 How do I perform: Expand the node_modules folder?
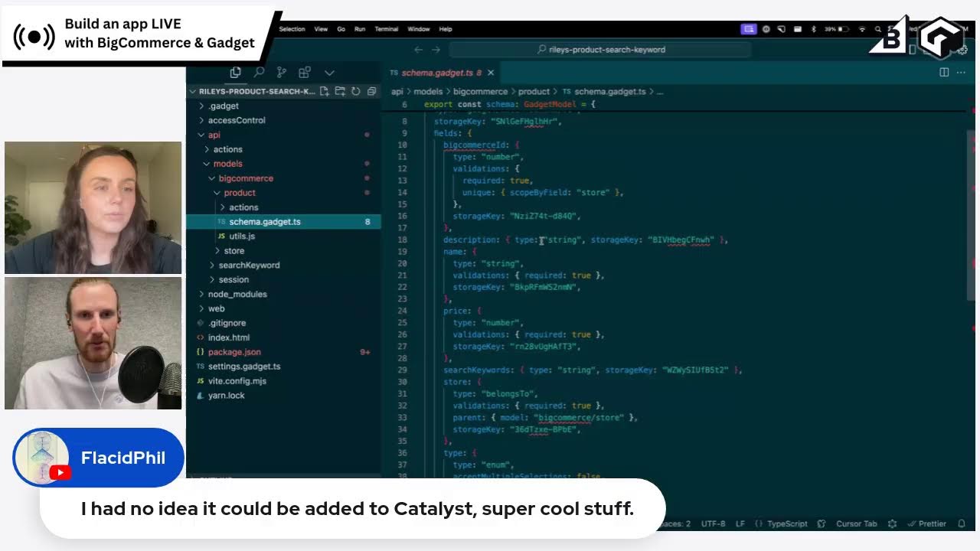click(283, 294)
